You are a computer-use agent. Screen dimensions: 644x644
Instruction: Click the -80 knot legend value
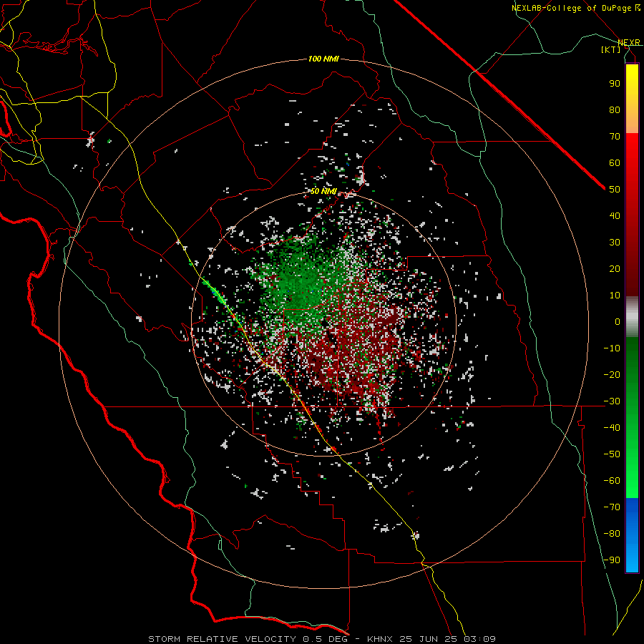612,534
